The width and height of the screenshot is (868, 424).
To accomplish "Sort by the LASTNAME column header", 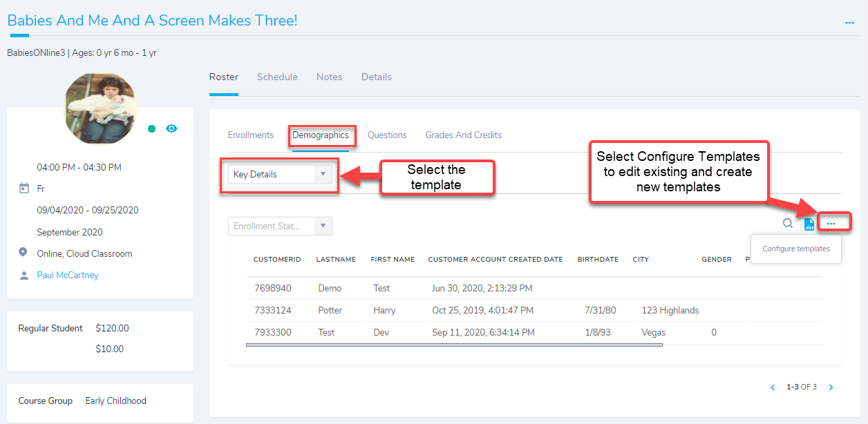I will 336,260.
